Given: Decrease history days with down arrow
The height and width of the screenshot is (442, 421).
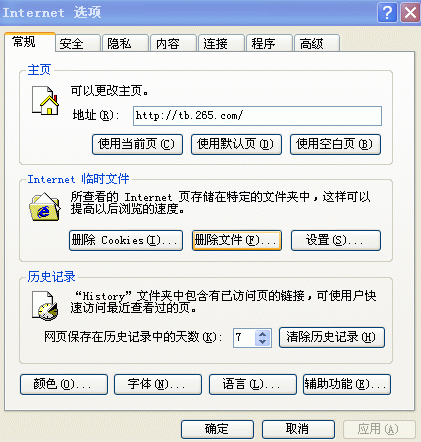Looking at the screenshot, I should pos(262,342).
